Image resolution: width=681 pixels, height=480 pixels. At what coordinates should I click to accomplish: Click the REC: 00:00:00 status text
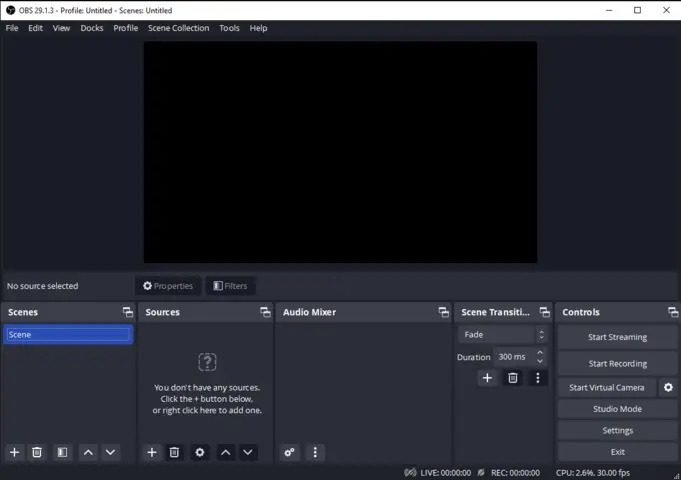pos(516,473)
